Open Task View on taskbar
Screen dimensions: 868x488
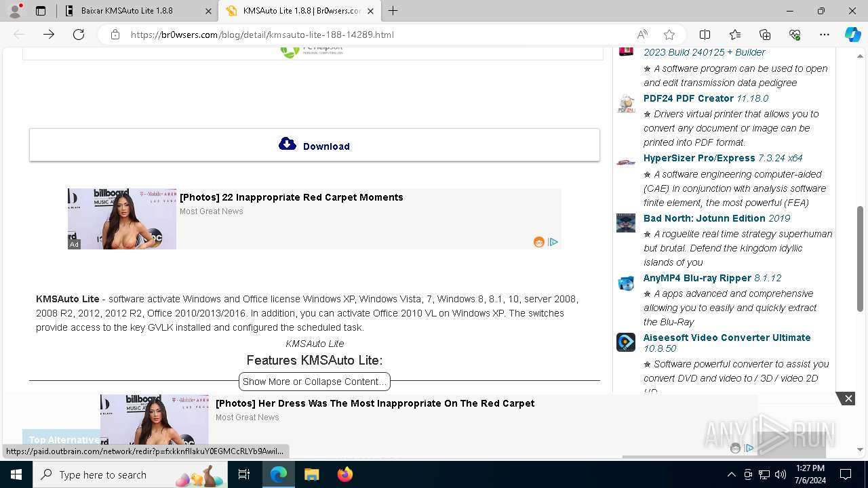pos(244,474)
